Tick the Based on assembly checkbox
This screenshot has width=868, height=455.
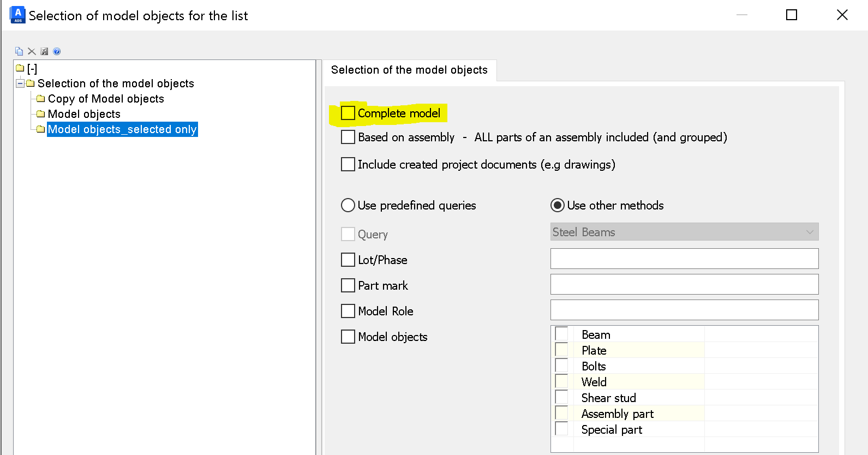(x=348, y=137)
